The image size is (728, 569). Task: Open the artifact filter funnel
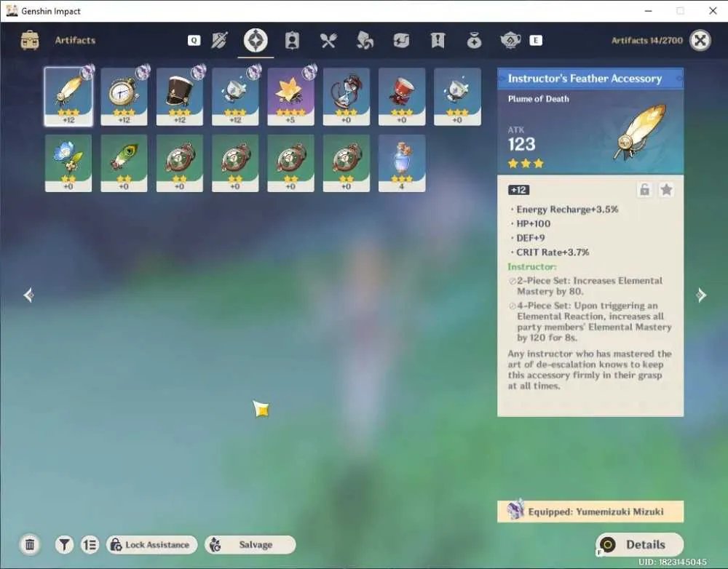coord(64,544)
